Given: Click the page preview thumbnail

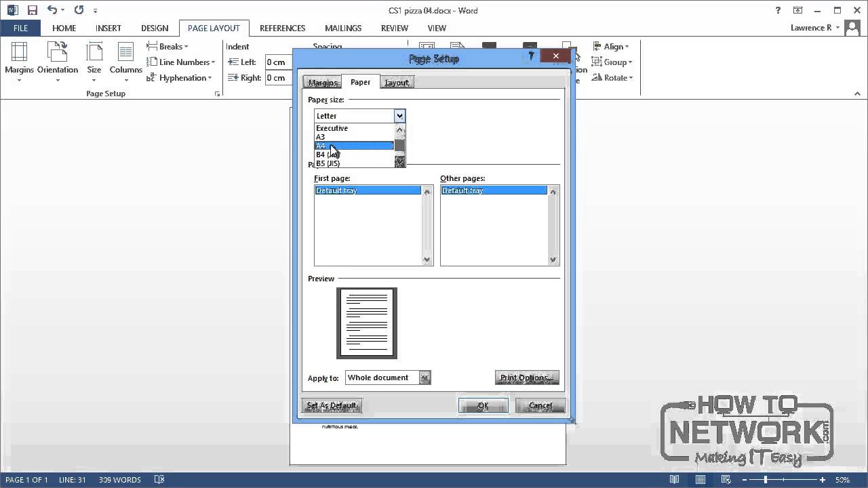Looking at the screenshot, I should 367,323.
